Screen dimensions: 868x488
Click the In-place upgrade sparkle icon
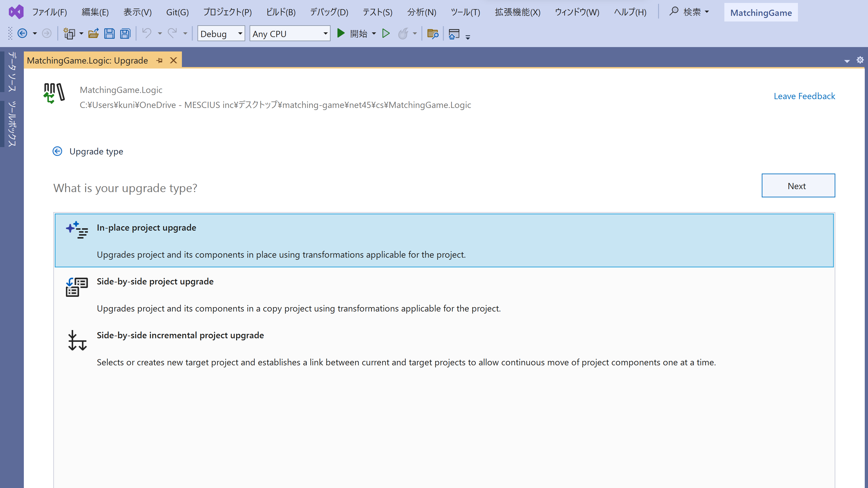77,230
